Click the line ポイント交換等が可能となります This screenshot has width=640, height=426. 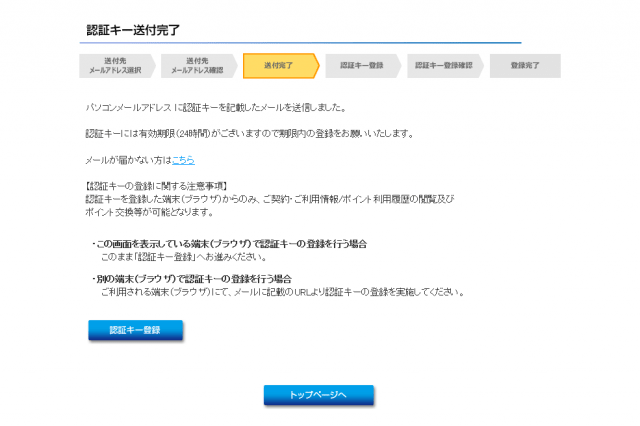tap(149, 212)
